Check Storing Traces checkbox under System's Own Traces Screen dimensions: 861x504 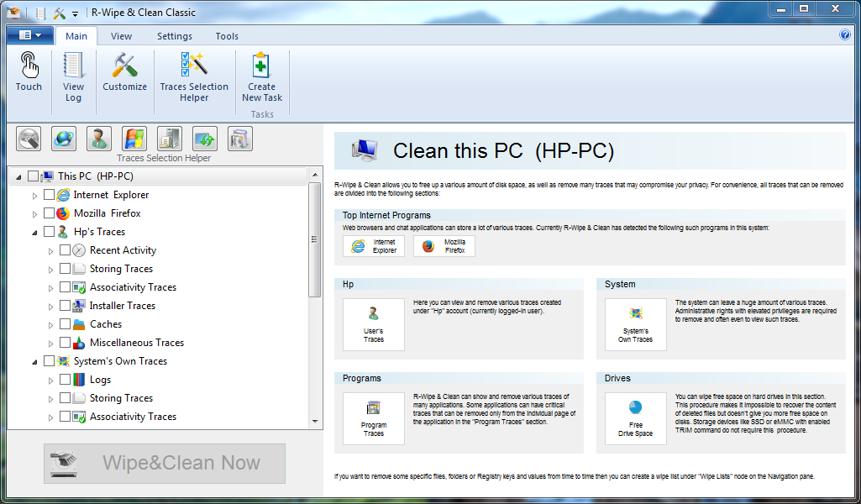[65, 398]
